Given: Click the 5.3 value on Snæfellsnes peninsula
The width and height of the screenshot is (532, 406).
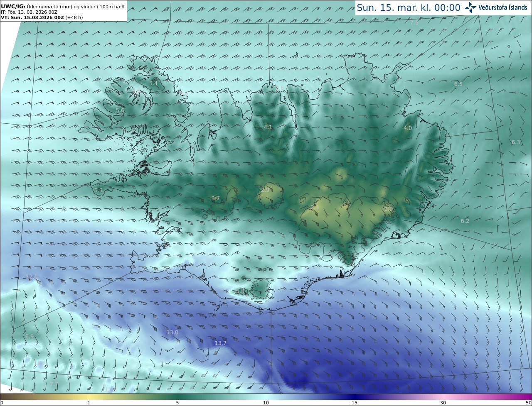Looking at the screenshot, I should click(x=99, y=191).
